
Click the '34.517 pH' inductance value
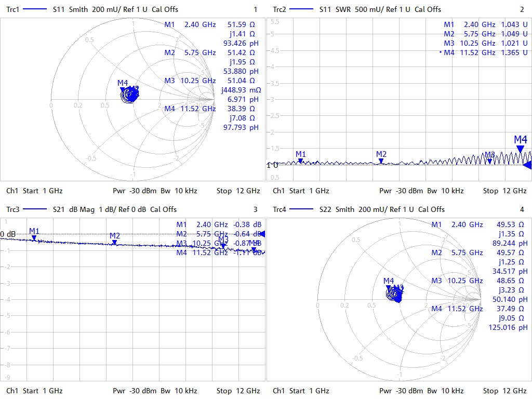pos(510,271)
